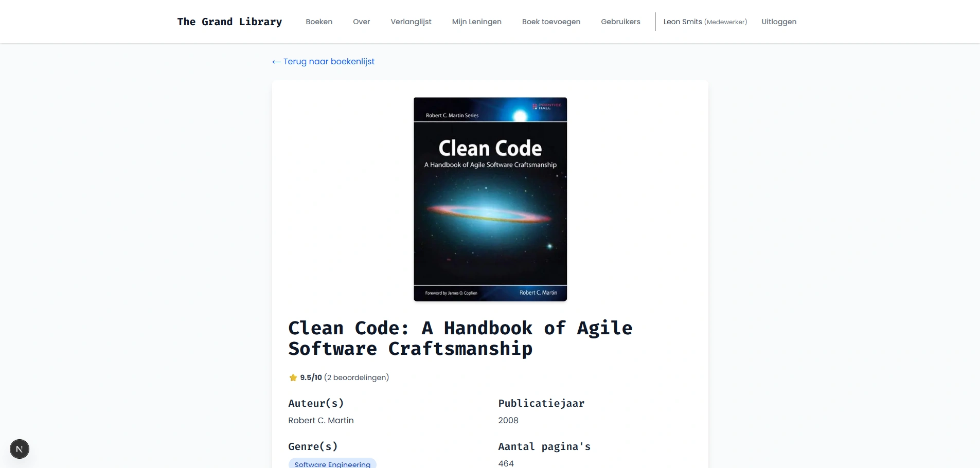Click the 9.5/10 rating text
This screenshot has width=980, height=468.
[x=311, y=377]
